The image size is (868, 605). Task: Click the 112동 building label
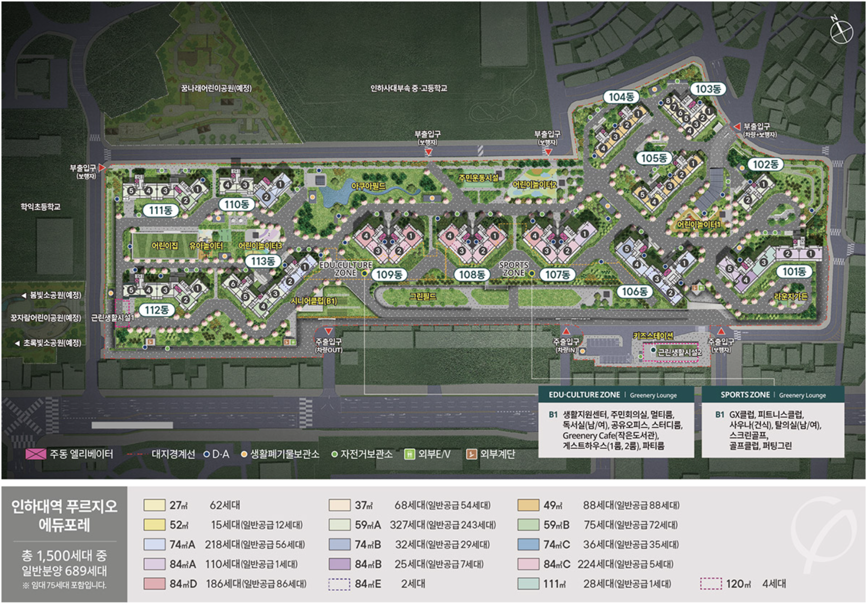(x=157, y=310)
